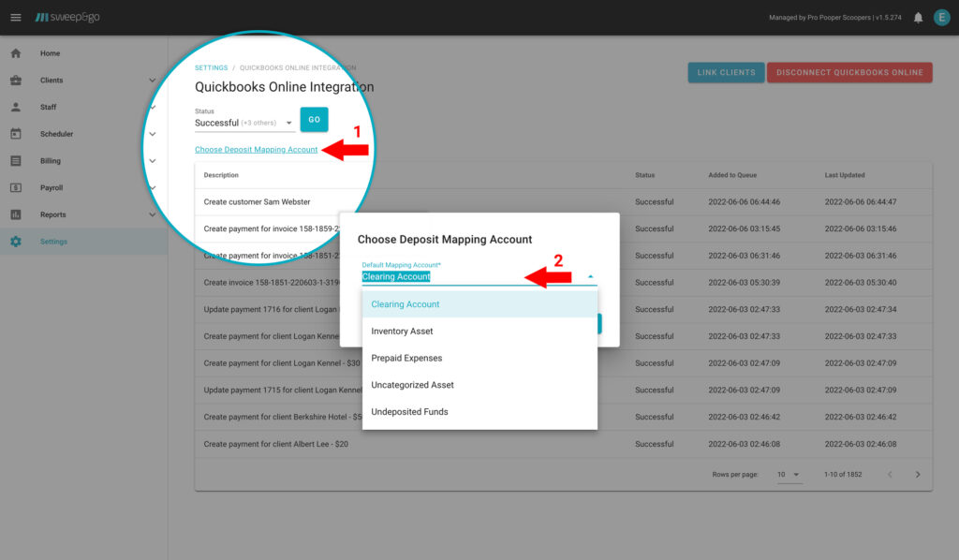Open the user avatar menu

tap(941, 16)
